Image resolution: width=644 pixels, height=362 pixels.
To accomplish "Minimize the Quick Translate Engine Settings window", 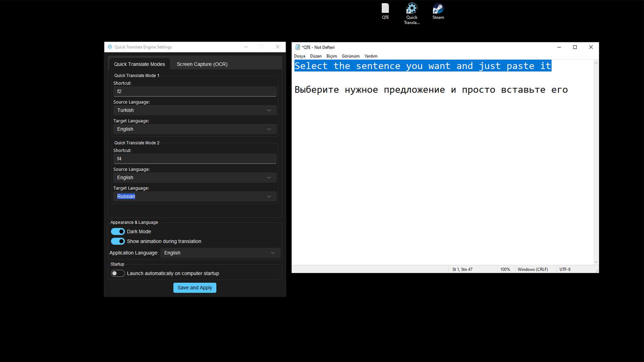I will (246, 47).
